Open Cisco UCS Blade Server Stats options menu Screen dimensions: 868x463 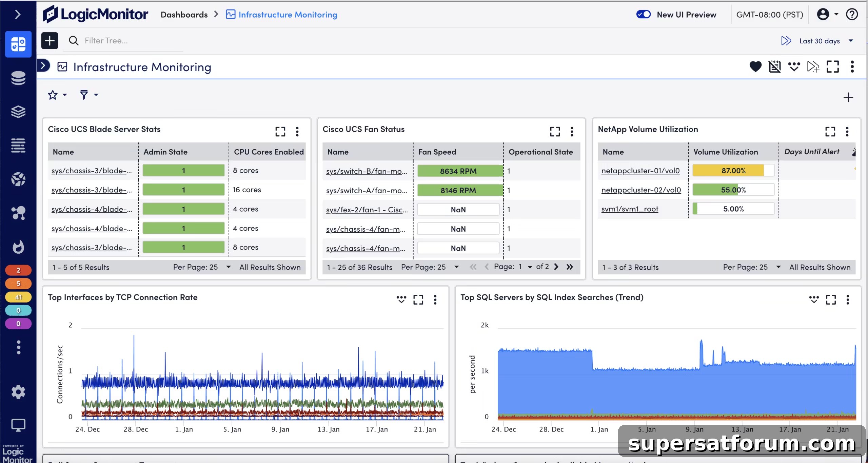pyautogui.click(x=297, y=132)
